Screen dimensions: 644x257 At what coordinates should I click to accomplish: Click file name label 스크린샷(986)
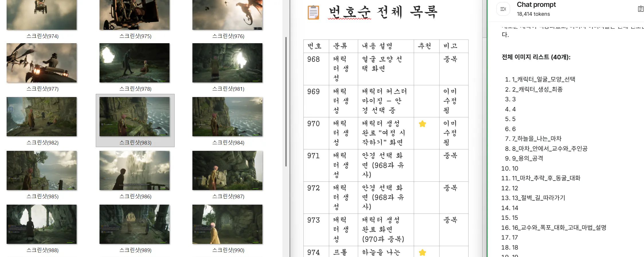click(135, 196)
